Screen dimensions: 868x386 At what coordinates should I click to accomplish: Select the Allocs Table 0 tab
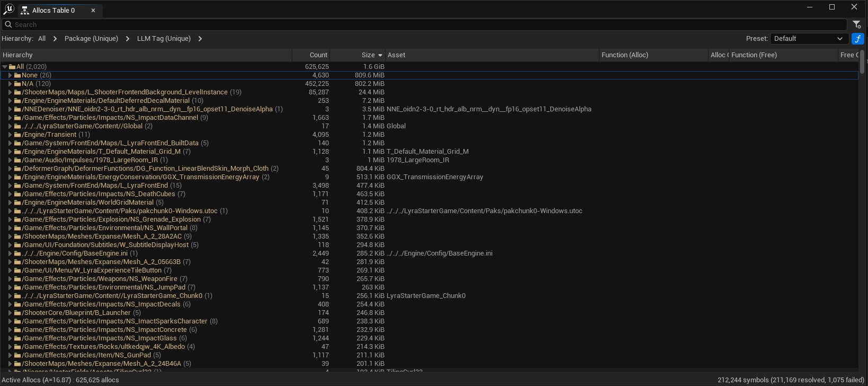coord(53,11)
